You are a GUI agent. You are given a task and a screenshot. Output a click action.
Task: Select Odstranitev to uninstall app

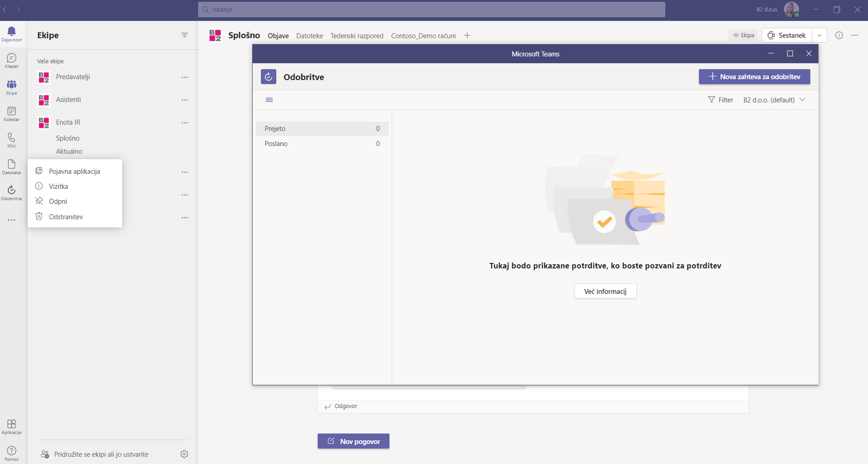(x=75, y=217)
